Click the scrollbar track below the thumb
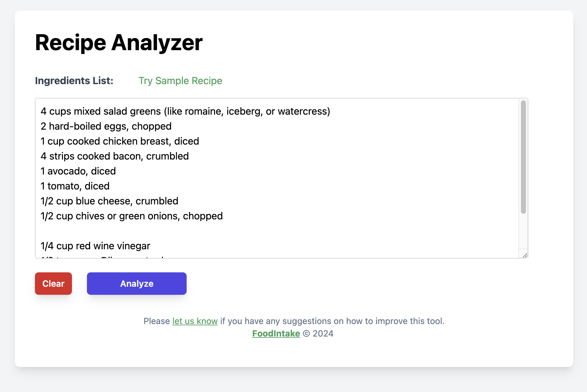The width and height of the screenshot is (587, 392). click(523, 232)
